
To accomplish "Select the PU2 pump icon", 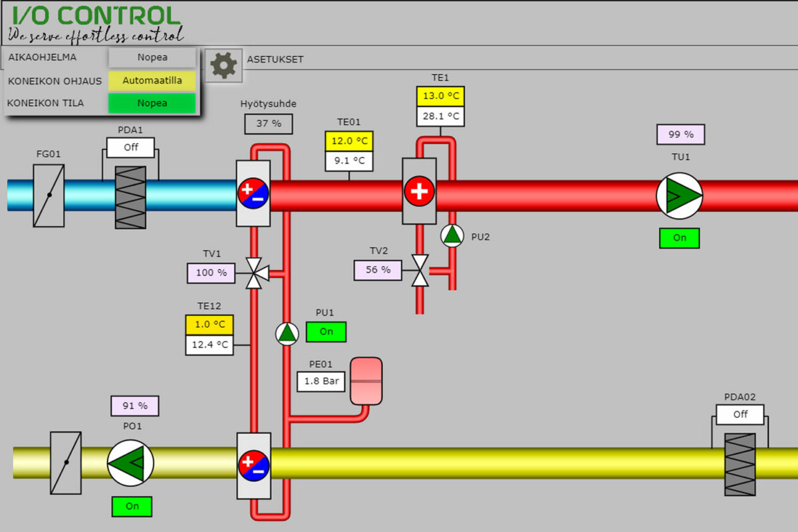I will click(452, 235).
